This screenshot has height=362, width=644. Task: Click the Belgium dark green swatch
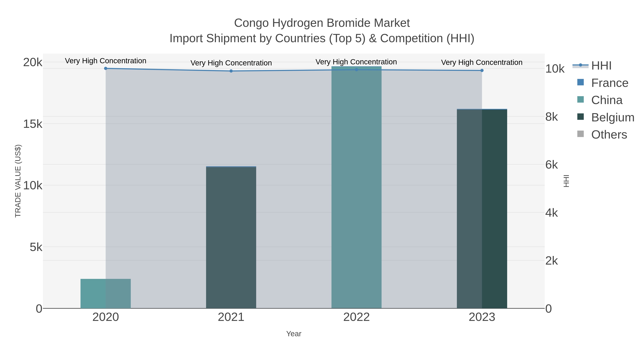coord(580,117)
